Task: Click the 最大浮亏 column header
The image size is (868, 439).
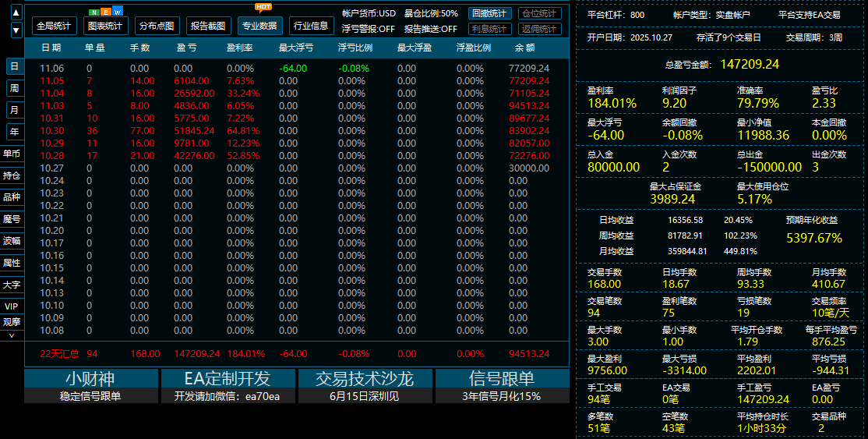Action: [296, 48]
